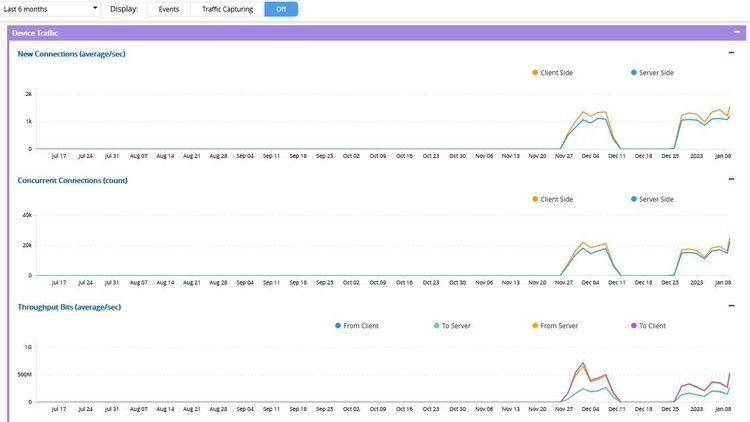Hide Client Side series in Concurrent Connections
750x422 pixels.
[x=535, y=199]
